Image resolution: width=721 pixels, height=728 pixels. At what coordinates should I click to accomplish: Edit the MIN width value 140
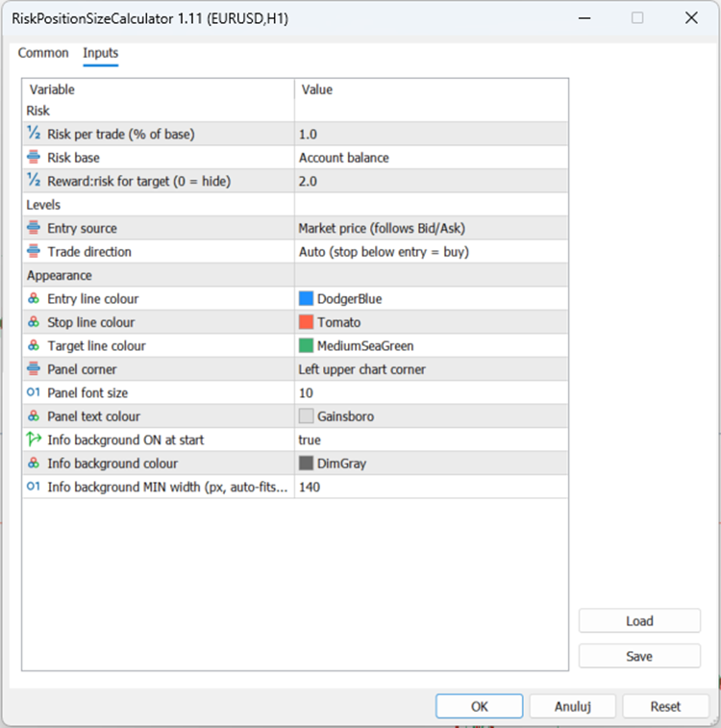(x=431, y=487)
